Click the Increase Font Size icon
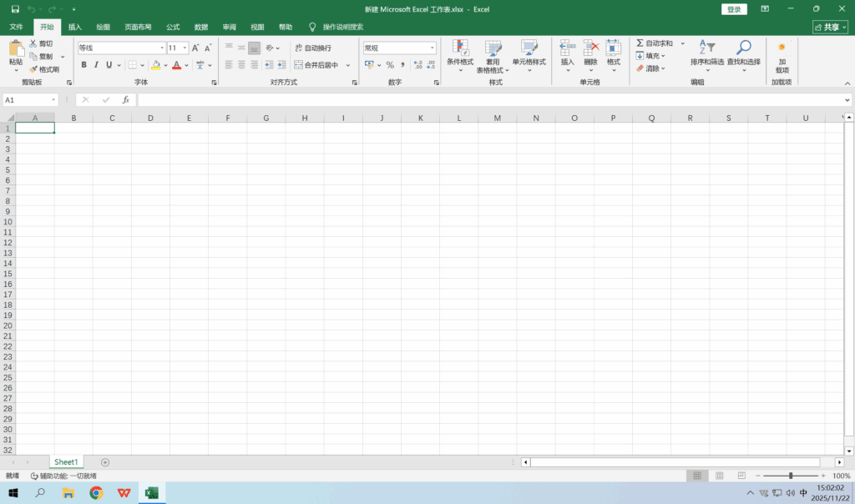 [196, 48]
